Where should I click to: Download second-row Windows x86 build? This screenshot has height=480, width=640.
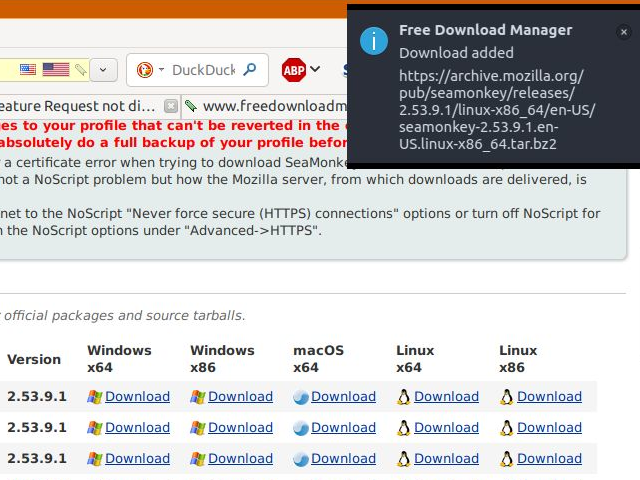(240, 427)
